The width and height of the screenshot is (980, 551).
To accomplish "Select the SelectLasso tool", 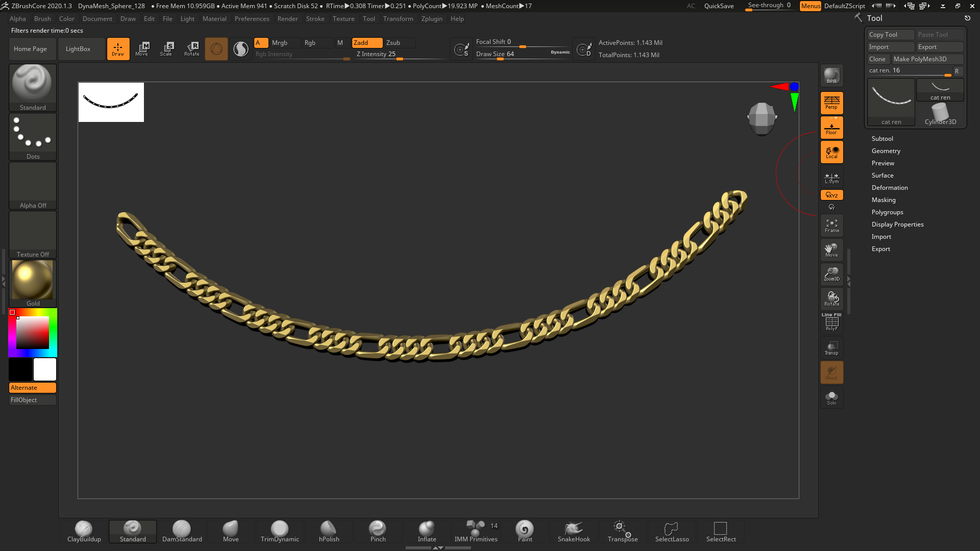I will tap(672, 532).
